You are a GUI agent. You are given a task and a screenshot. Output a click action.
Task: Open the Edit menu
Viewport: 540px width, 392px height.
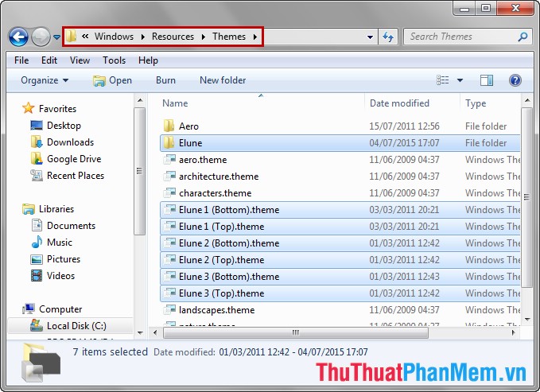[49, 60]
